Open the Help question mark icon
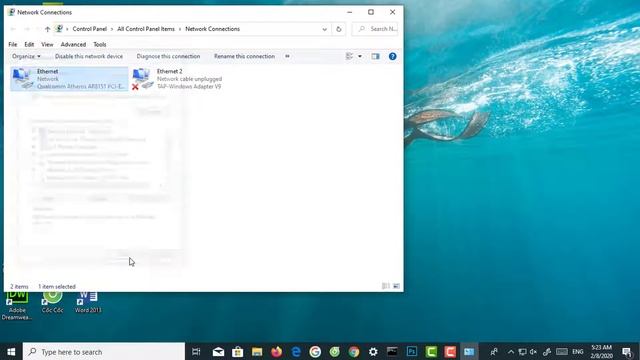 pyautogui.click(x=392, y=56)
